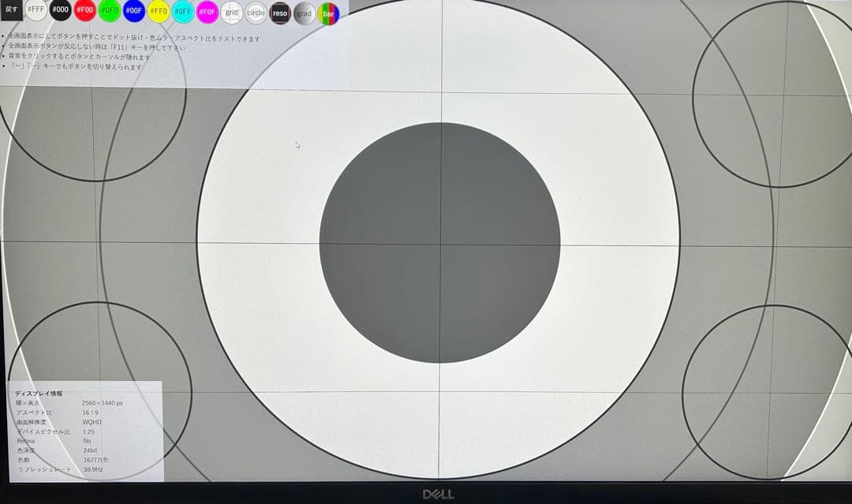Click the 1.25 device pixel ratio value
The width and height of the screenshot is (852, 504).
88,431
